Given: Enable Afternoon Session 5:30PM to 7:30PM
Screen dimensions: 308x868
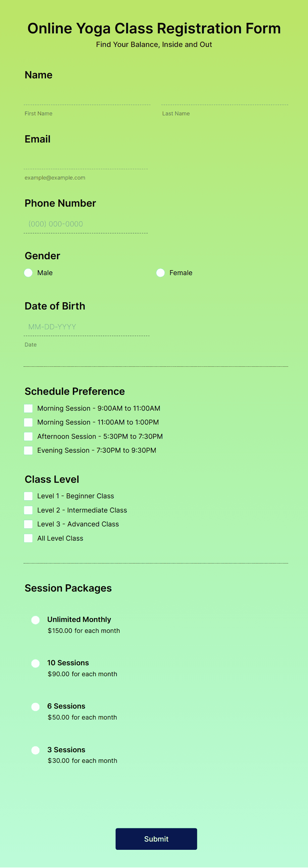Looking at the screenshot, I should point(28,436).
